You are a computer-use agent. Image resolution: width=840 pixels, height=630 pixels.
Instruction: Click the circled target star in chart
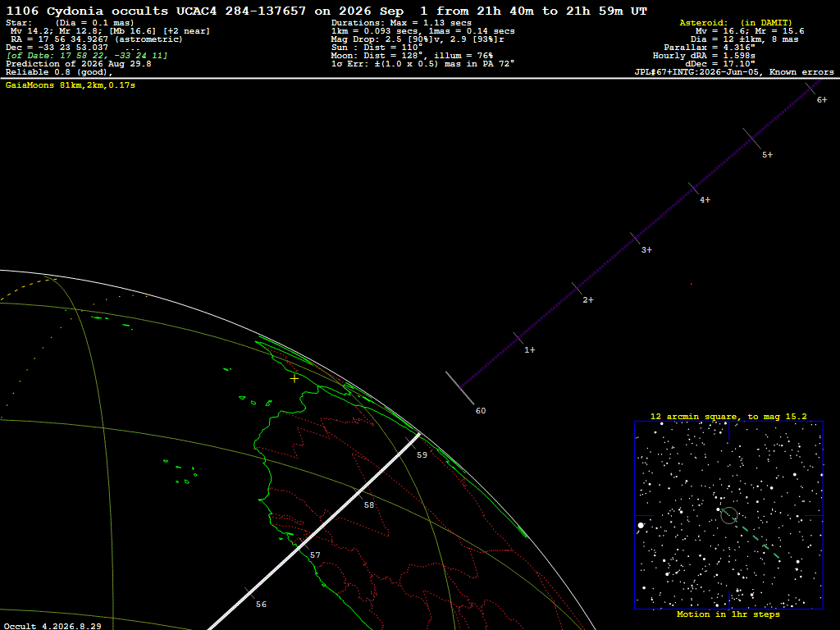pyautogui.click(x=729, y=515)
